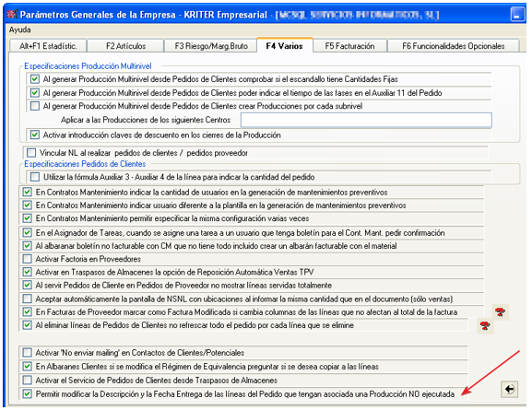Click the red help icon beside Facturas de Proveedor
532x410 pixels.
(500, 312)
